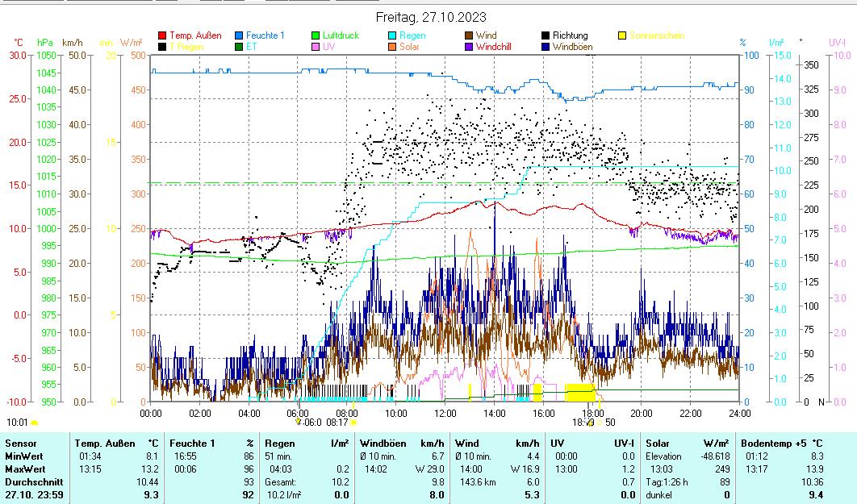Select the green Luftdruck legend square

(316, 35)
